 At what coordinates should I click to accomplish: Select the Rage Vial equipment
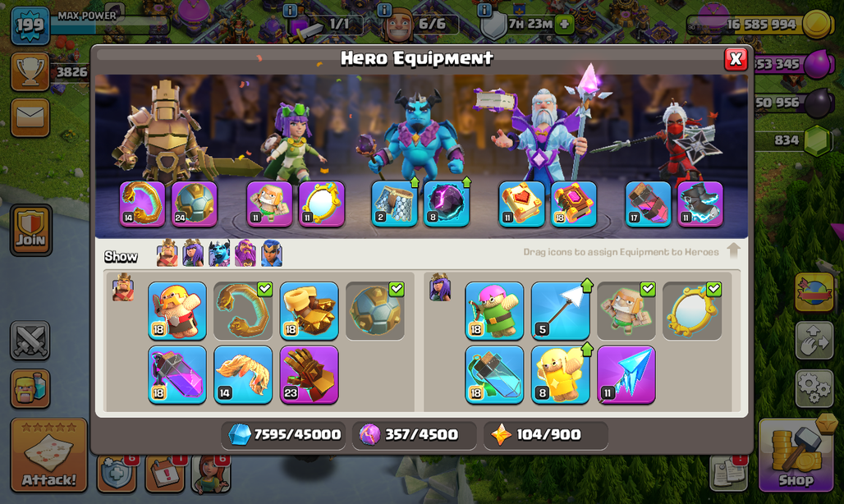[177, 374]
